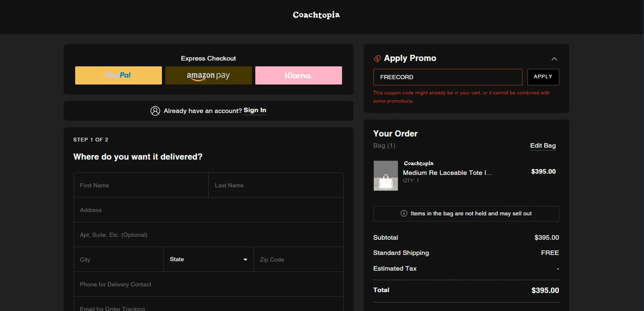Choose Amazon Pay express checkout

(x=208, y=75)
